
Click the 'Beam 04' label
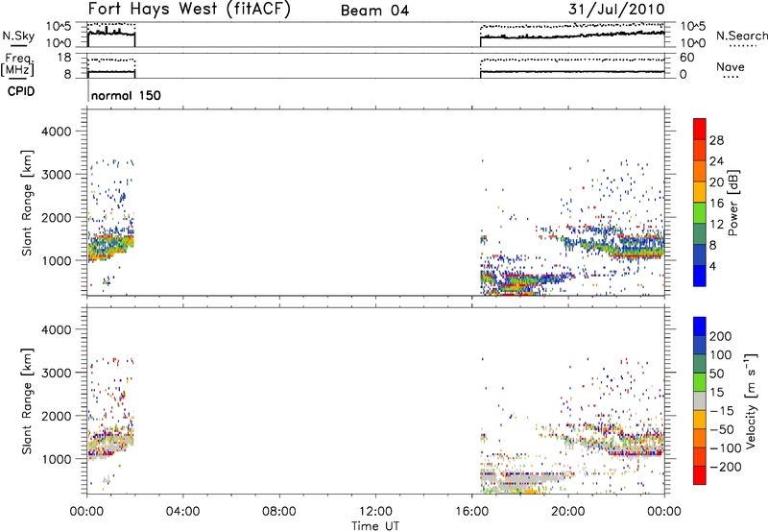pyautogui.click(x=374, y=11)
